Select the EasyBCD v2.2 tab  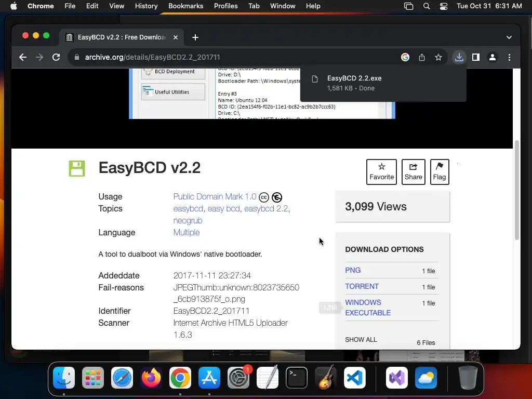coord(122,37)
